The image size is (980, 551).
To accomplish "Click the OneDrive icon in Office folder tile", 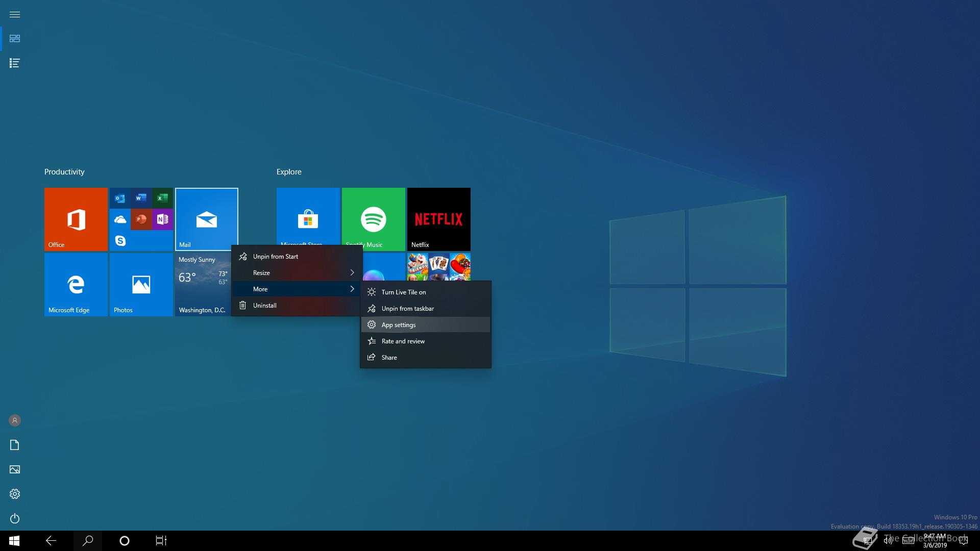I will click(120, 219).
